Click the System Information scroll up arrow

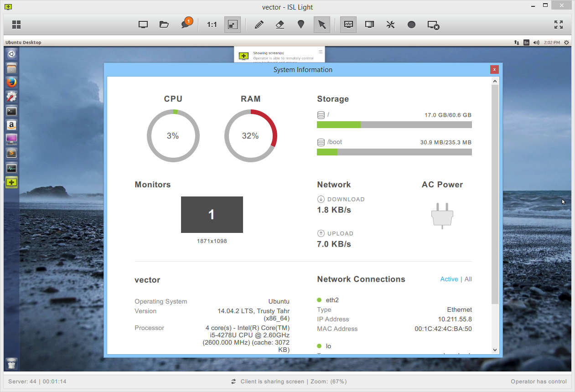tap(495, 81)
